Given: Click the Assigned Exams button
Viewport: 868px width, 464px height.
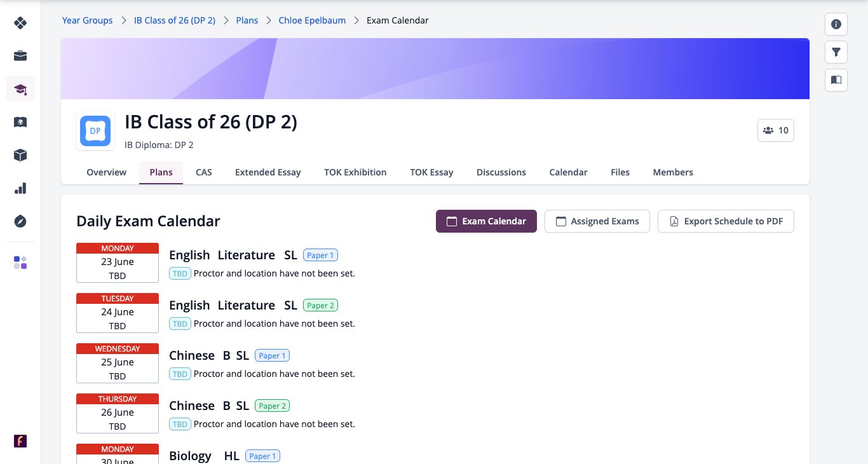Looking at the screenshot, I should [597, 221].
